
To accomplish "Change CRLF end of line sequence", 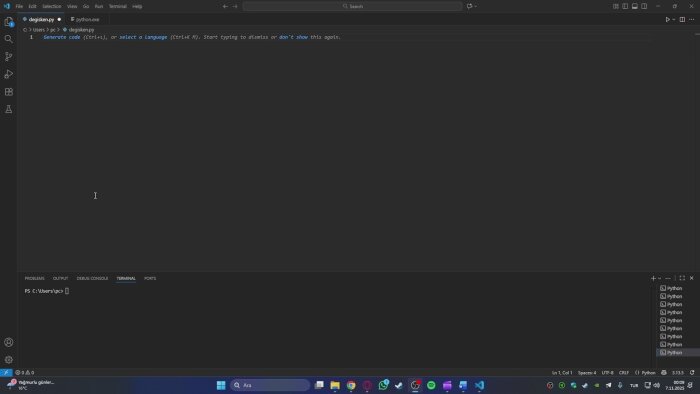I will point(624,373).
